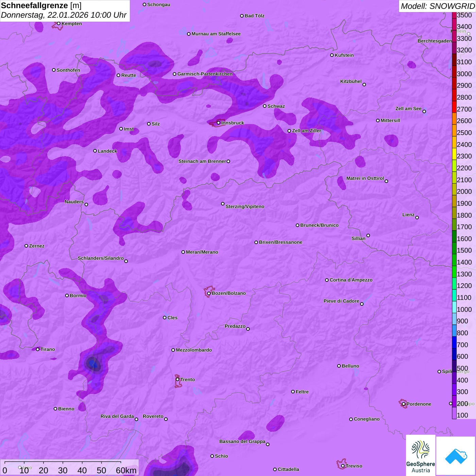The height and width of the screenshot is (476, 476).
Task: Click the Cortina d'Ampezzo label
Action: pos(351,280)
